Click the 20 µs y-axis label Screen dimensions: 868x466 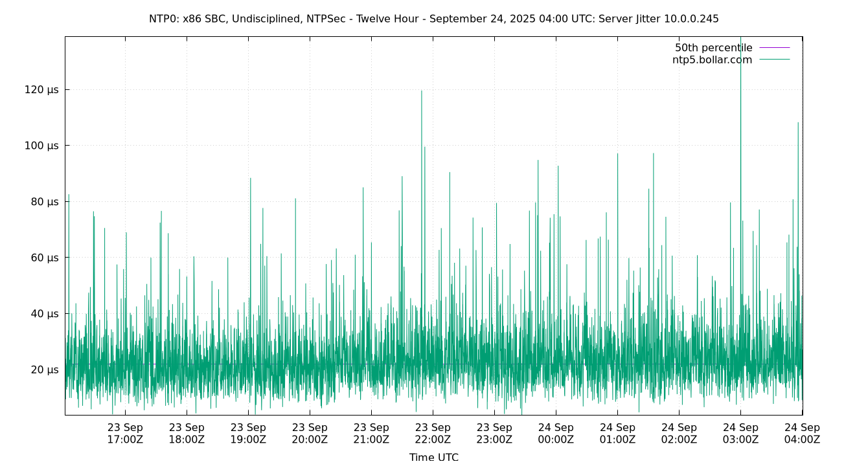point(45,368)
